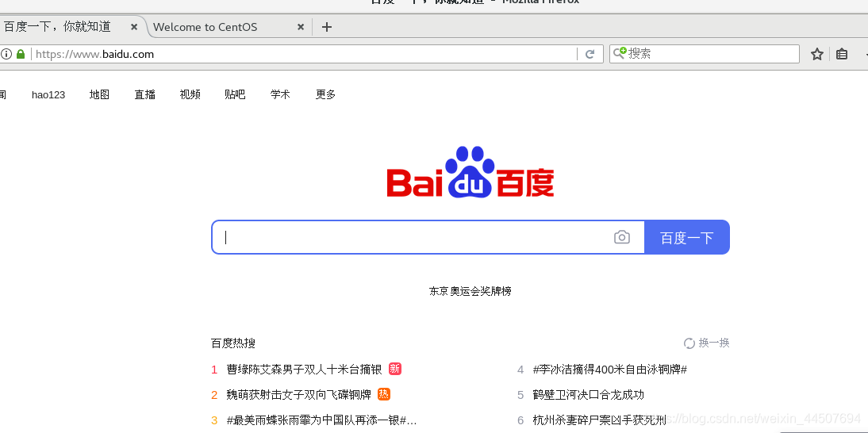Screen dimensions: 868x433
Task: Click the green padlock security icon
Action: (x=21, y=54)
